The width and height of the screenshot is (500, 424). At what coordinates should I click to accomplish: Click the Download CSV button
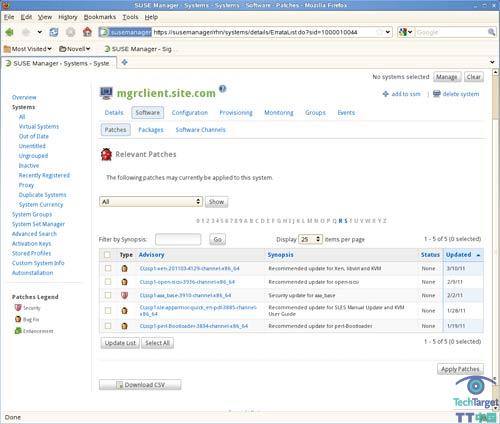(x=140, y=385)
